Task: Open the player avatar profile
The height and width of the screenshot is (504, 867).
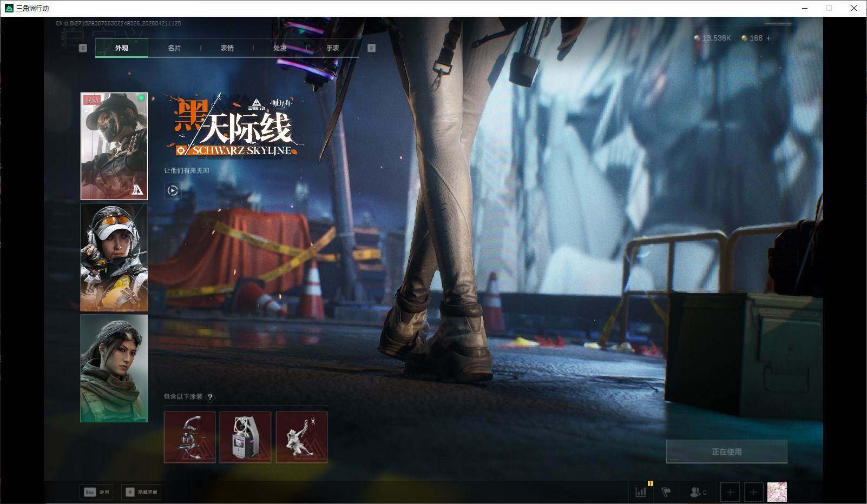Action: [x=777, y=492]
